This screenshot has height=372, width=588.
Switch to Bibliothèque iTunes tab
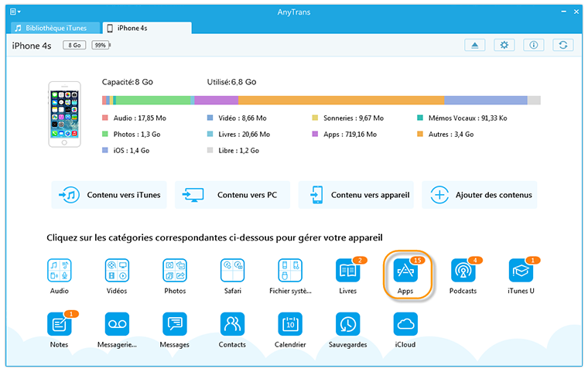pyautogui.click(x=55, y=28)
